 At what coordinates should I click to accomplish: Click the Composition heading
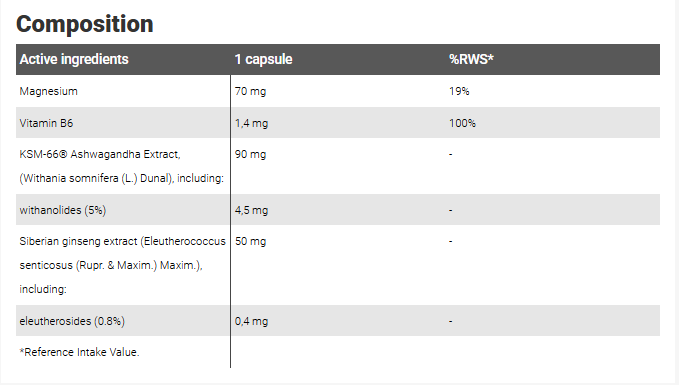coord(84,24)
